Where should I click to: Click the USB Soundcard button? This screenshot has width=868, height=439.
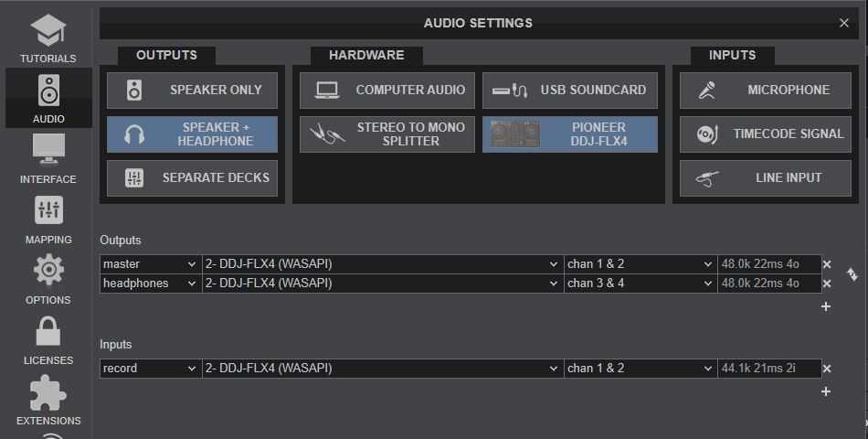(x=569, y=91)
